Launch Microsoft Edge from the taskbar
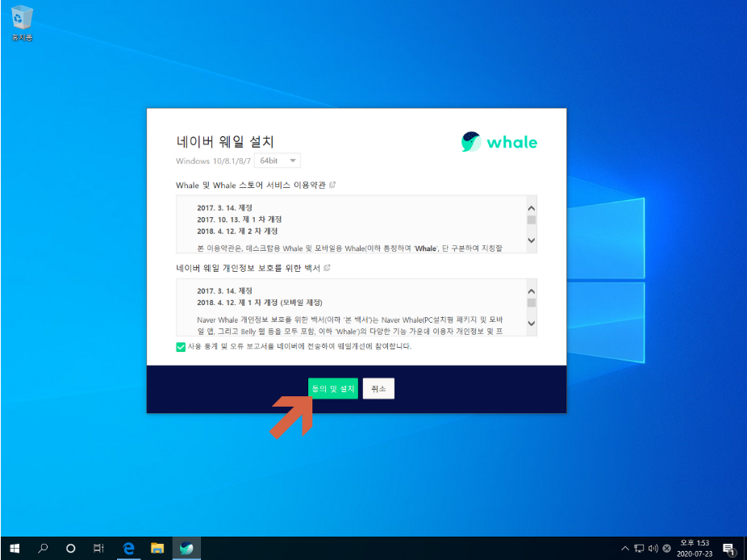This screenshot has width=747, height=560. (x=128, y=548)
